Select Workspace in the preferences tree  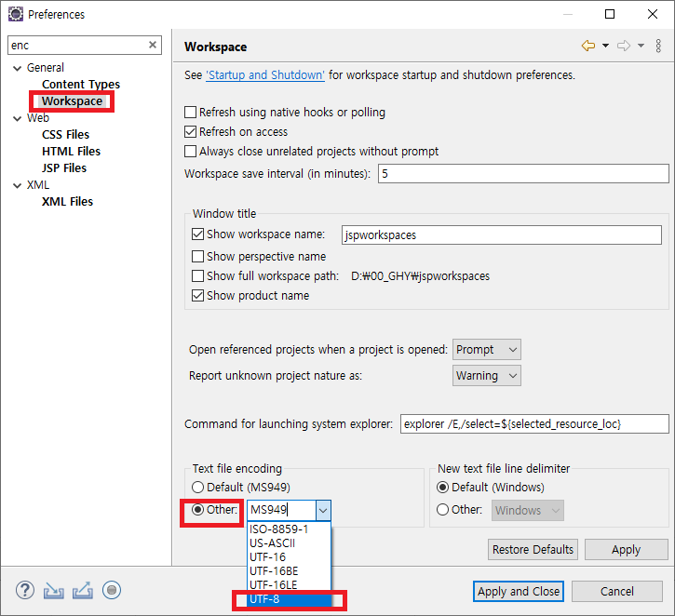coord(72,101)
